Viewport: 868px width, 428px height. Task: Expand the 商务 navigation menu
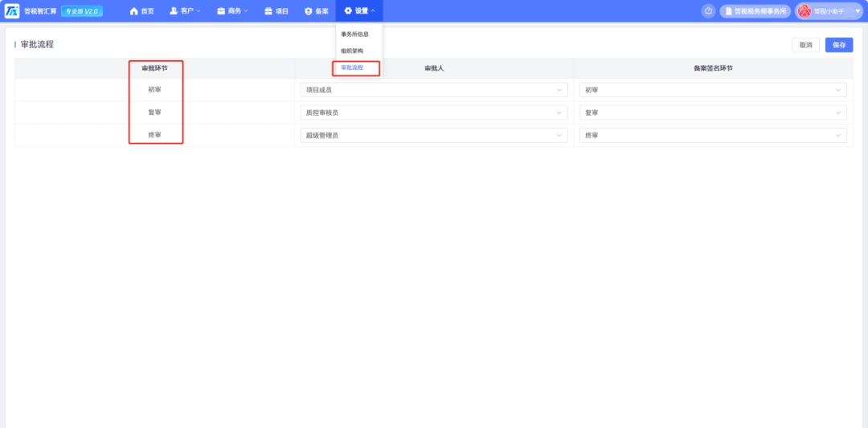click(x=232, y=11)
